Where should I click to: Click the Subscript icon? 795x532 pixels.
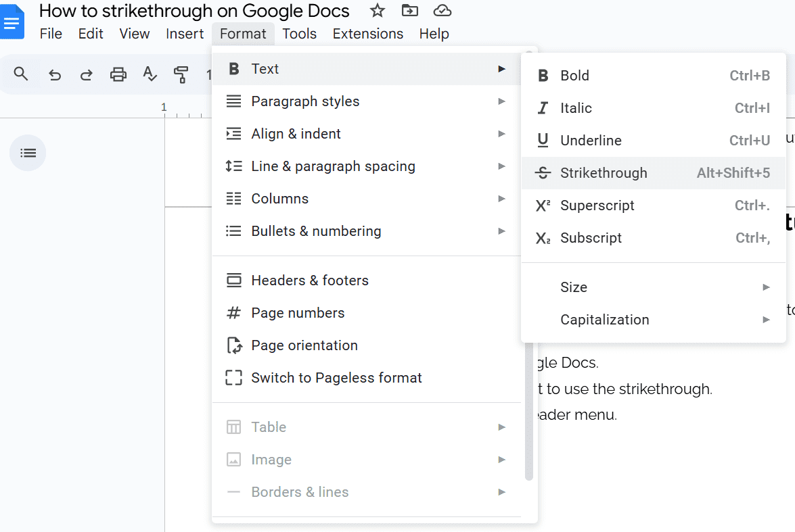[543, 238]
